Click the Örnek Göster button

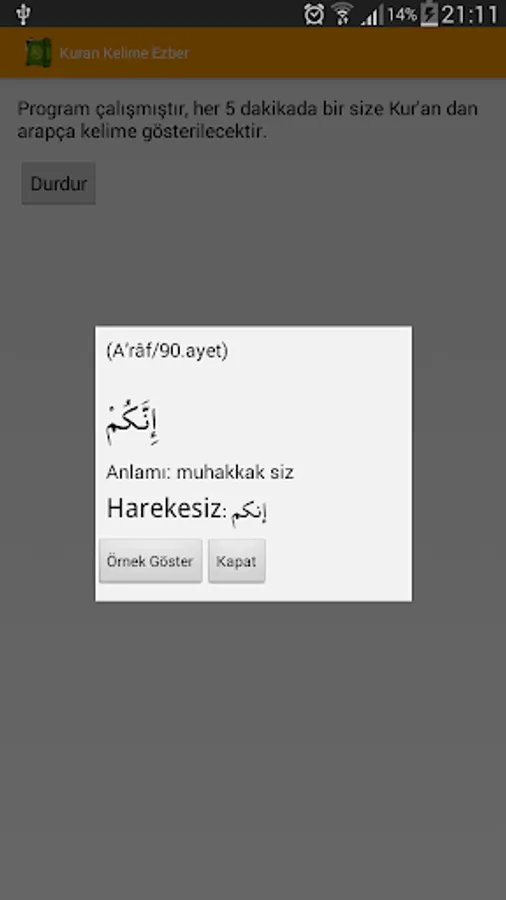(151, 561)
